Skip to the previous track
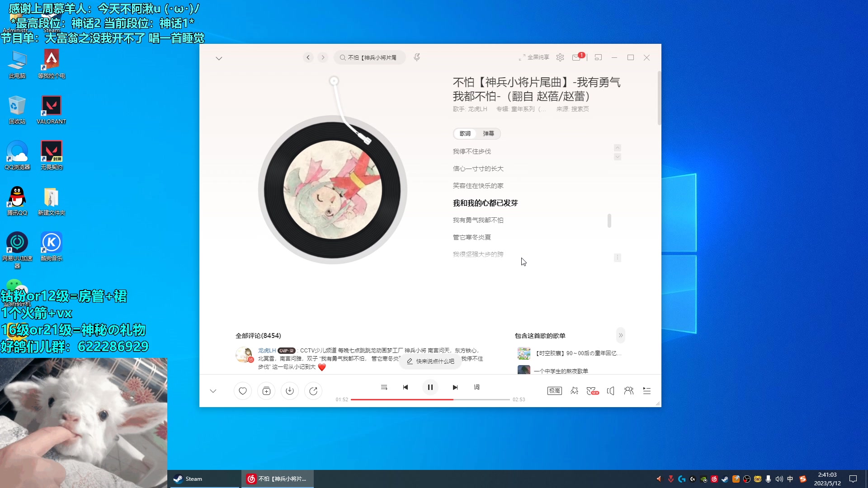This screenshot has width=868, height=488. click(x=406, y=387)
